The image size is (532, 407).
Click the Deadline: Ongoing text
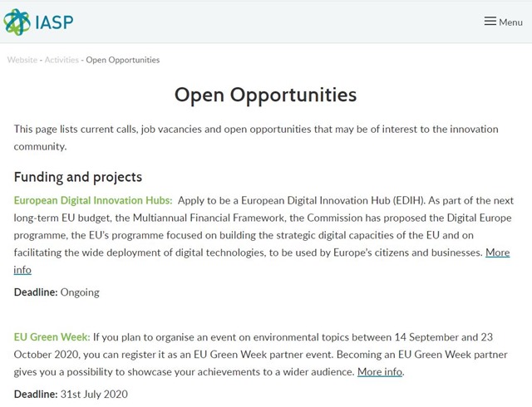57,292
